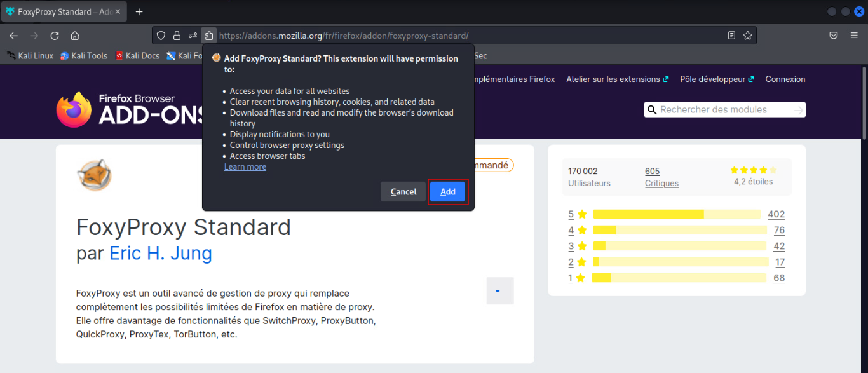This screenshot has width=868, height=373.
Task: Open a new tab with plus button
Action: click(139, 12)
